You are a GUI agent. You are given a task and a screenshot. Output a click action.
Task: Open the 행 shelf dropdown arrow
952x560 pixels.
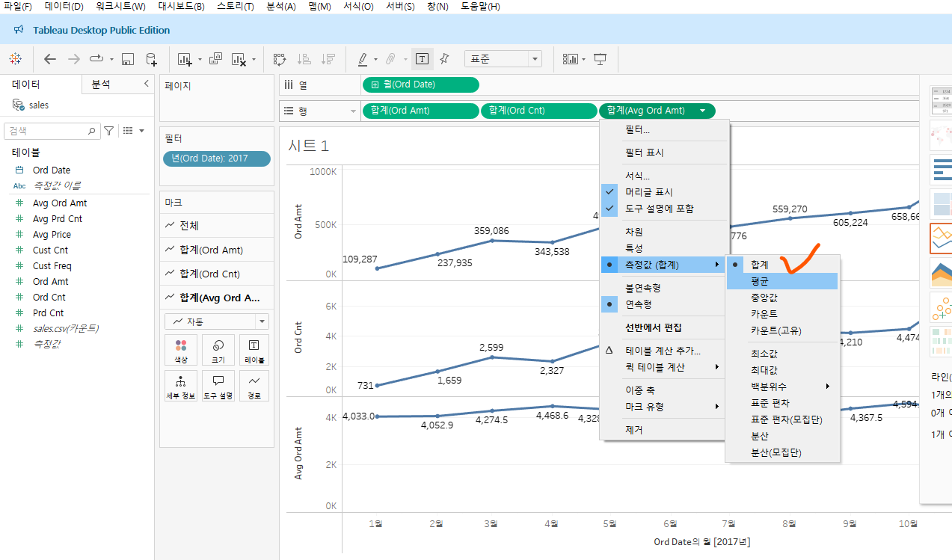pyautogui.click(x=354, y=111)
